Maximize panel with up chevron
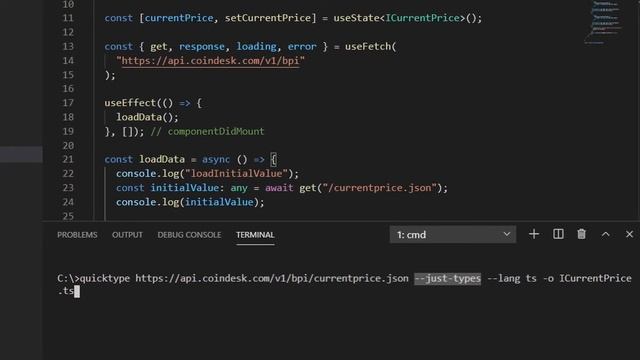This screenshot has height=360, width=640. pyautogui.click(x=605, y=234)
